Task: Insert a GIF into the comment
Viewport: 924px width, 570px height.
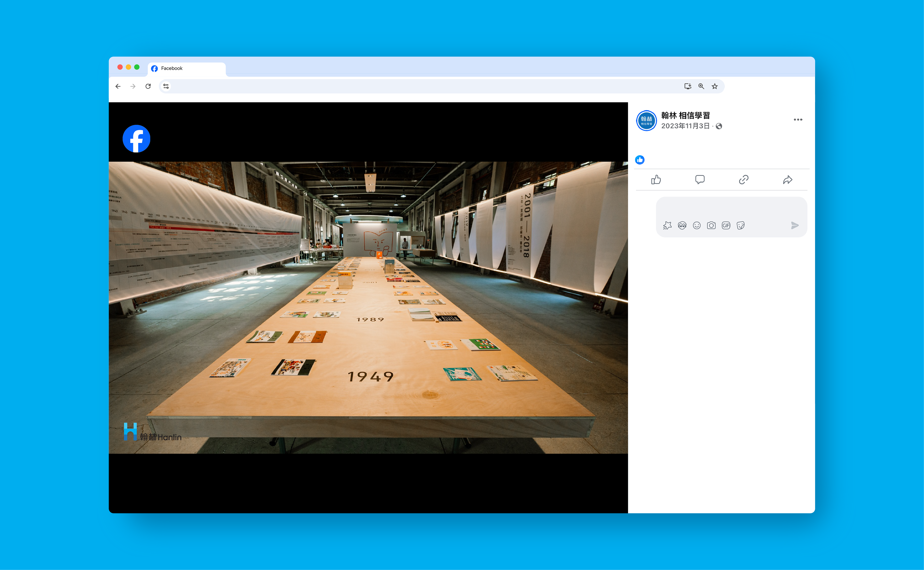Action: (x=726, y=225)
